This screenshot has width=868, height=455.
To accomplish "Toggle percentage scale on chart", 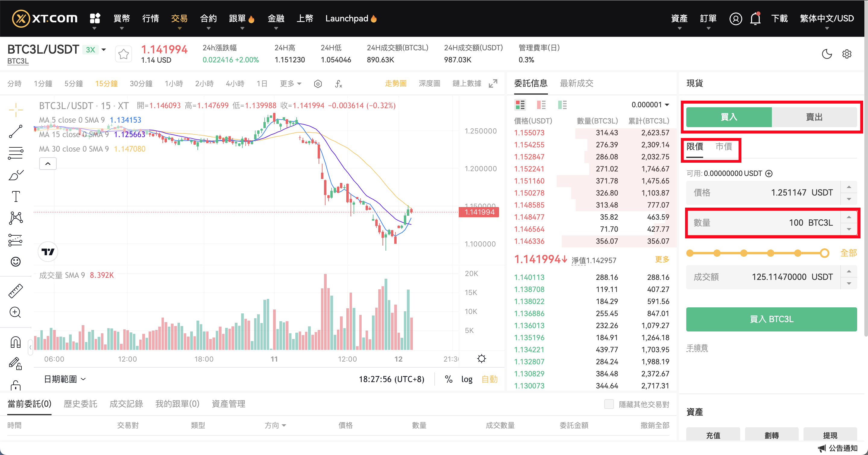I will pyautogui.click(x=448, y=379).
